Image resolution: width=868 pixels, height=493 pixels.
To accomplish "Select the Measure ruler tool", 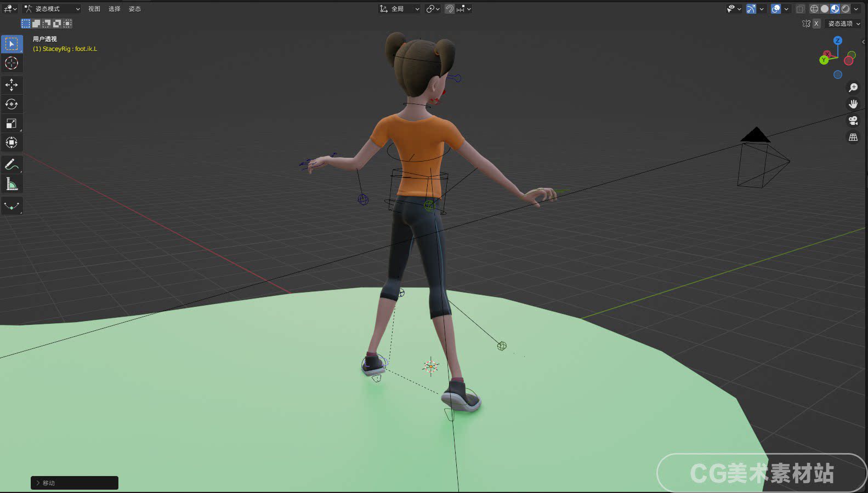I will click(12, 184).
